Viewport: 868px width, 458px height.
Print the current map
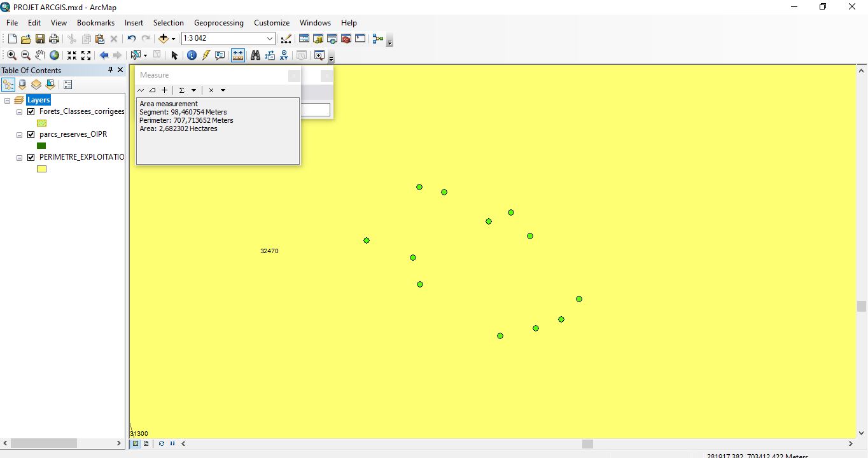(x=54, y=39)
